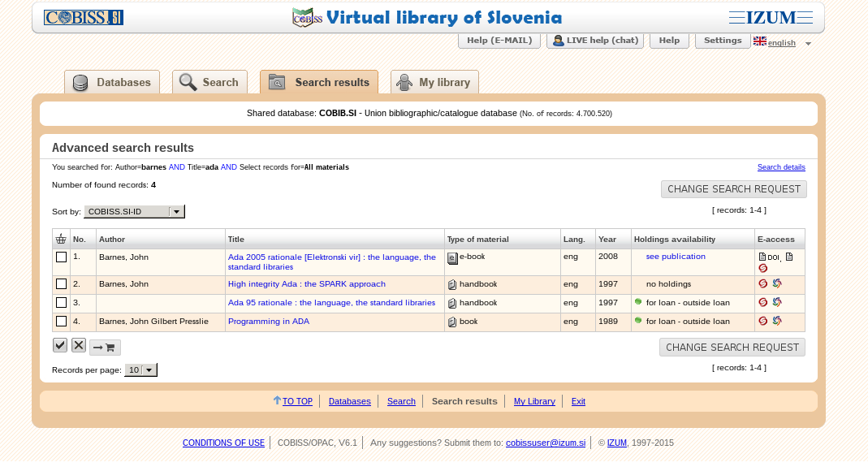This screenshot has height=471, width=868.
Task: Click the TO TOP arrow icon
Action: pos(277,400)
